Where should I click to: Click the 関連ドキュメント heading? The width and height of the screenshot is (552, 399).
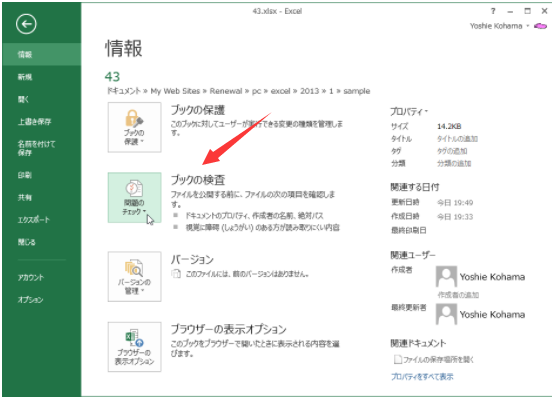[418, 343]
